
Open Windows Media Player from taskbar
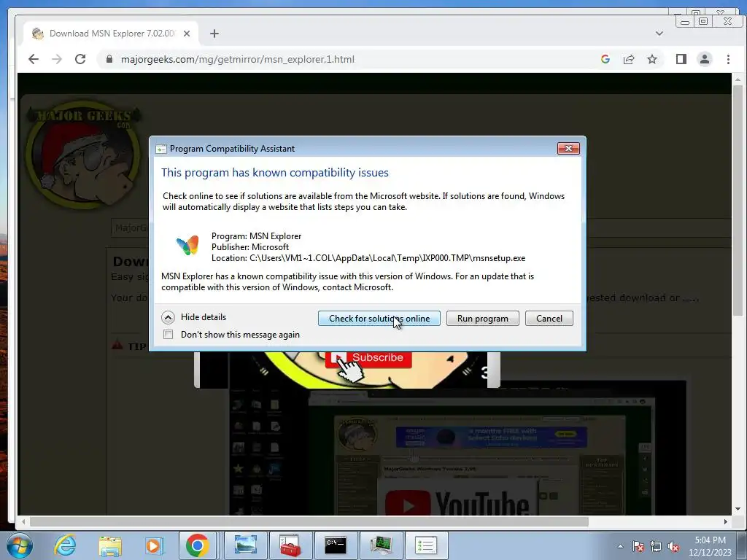[154, 545]
